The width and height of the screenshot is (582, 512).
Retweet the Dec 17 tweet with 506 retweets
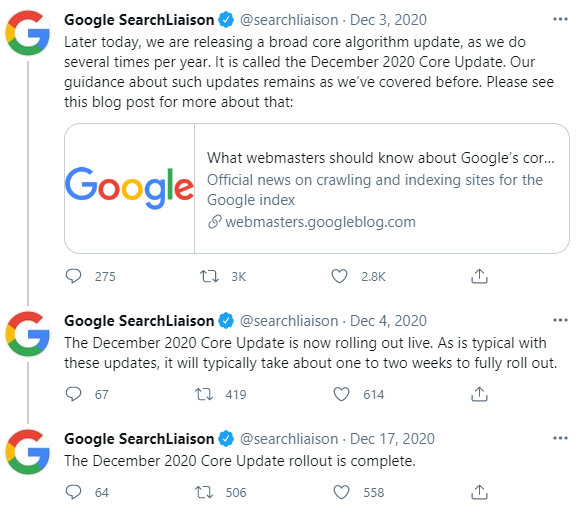point(204,492)
